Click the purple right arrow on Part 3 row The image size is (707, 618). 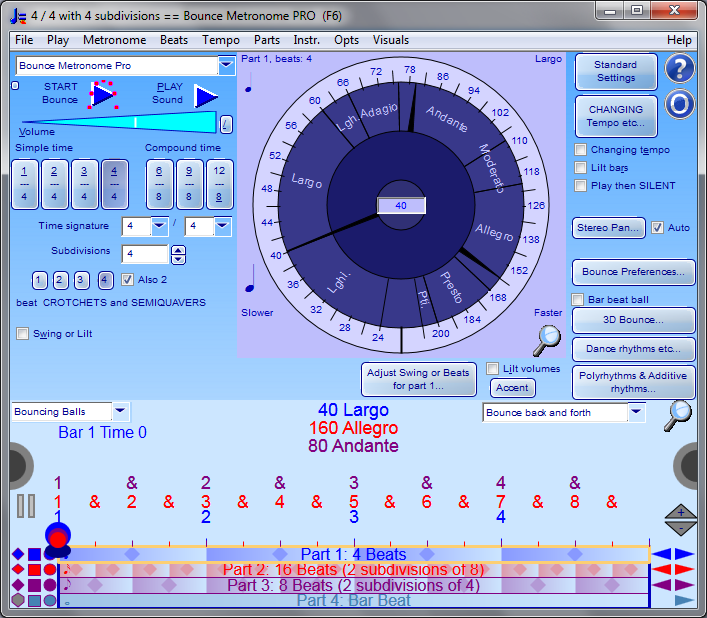pyautogui.click(x=684, y=585)
